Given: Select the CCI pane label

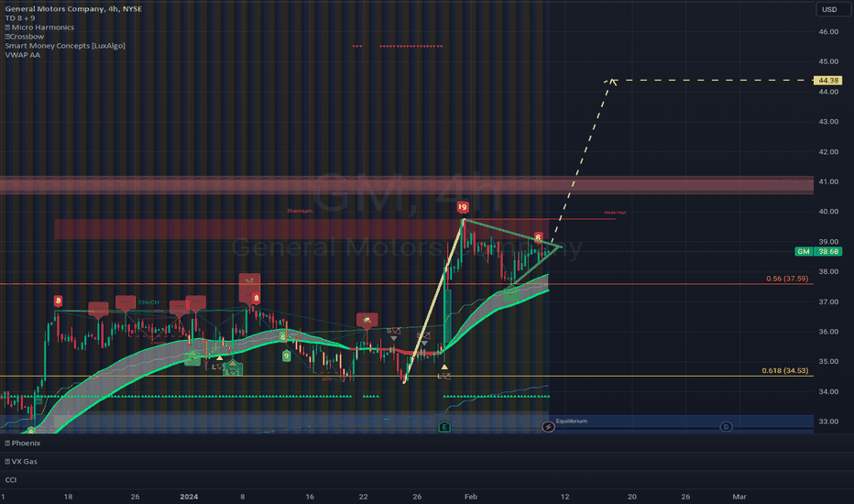Looking at the screenshot, I should pos(11,480).
